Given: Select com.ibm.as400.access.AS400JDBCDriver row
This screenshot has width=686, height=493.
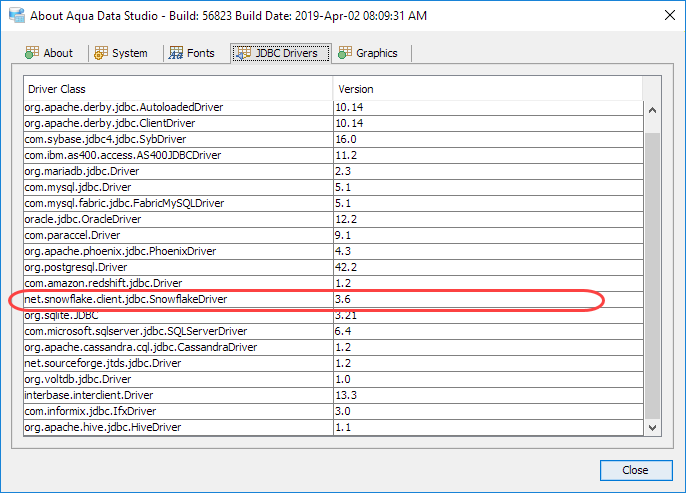Looking at the screenshot, I should pyautogui.click(x=333, y=155).
